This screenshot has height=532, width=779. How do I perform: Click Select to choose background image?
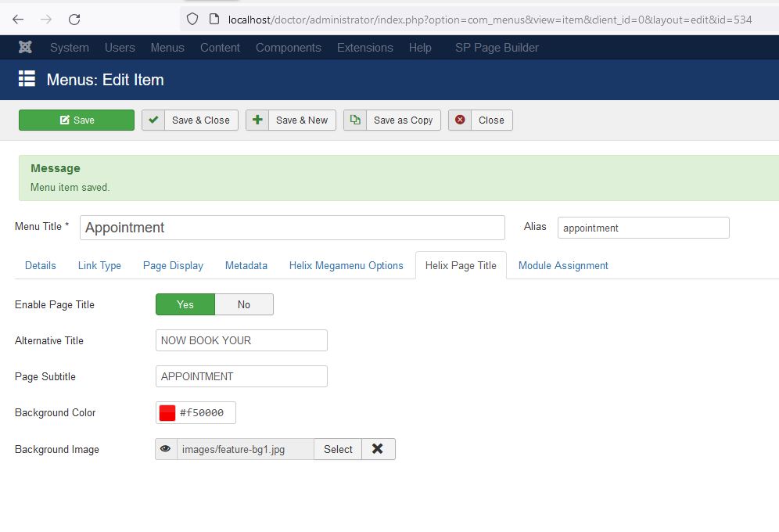click(x=338, y=449)
